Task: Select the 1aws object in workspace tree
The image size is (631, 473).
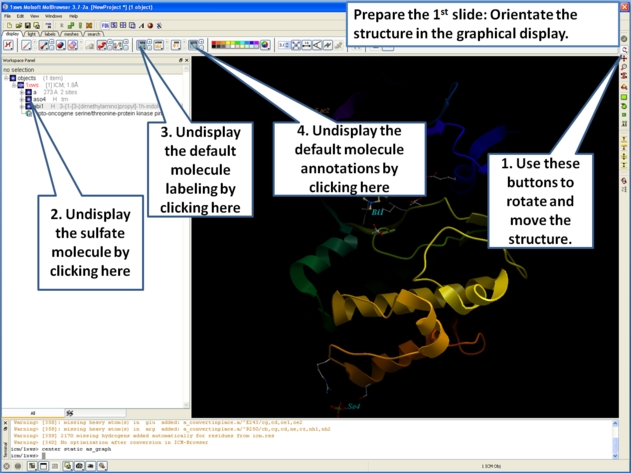Action: (32, 85)
